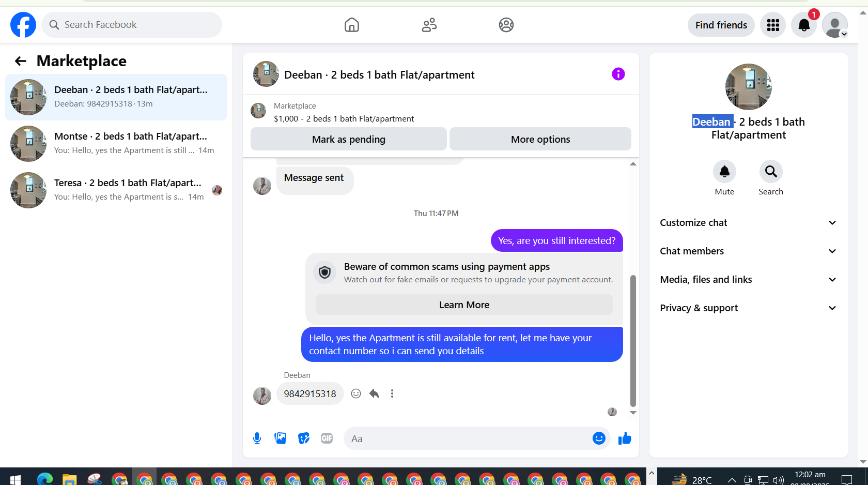
Task: Click the Find friends button
Action: (x=721, y=25)
